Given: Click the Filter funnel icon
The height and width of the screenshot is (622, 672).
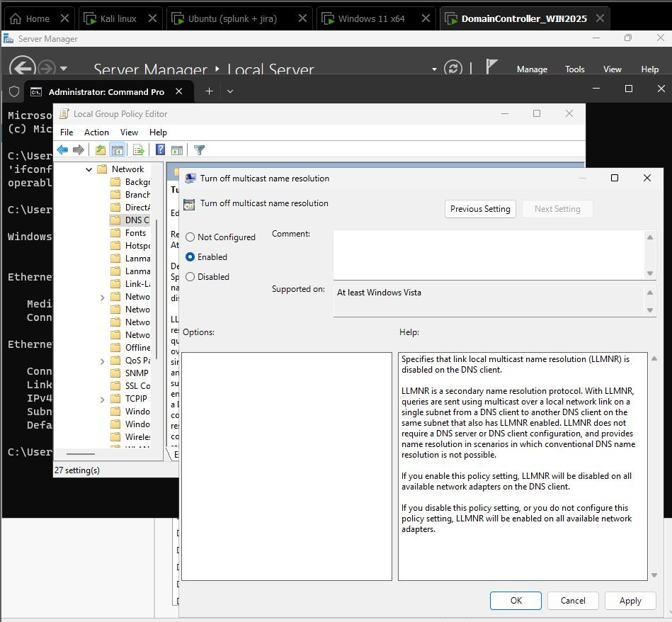Looking at the screenshot, I should pyautogui.click(x=199, y=149).
